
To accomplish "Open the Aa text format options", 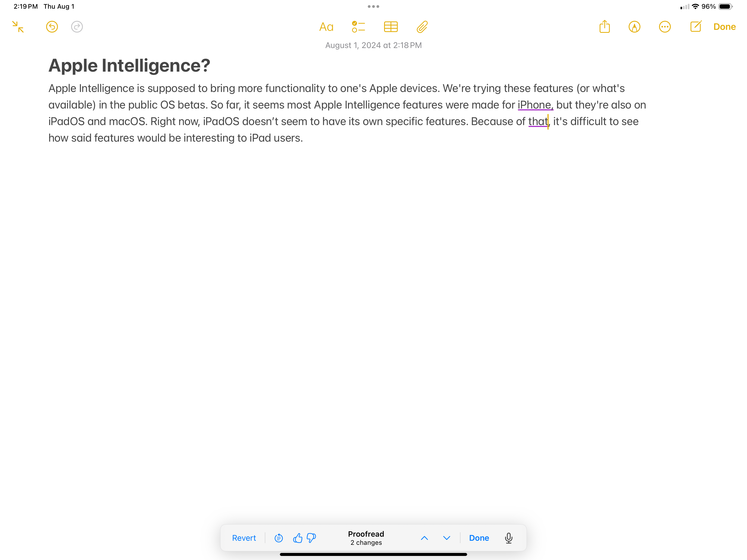I will [326, 27].
